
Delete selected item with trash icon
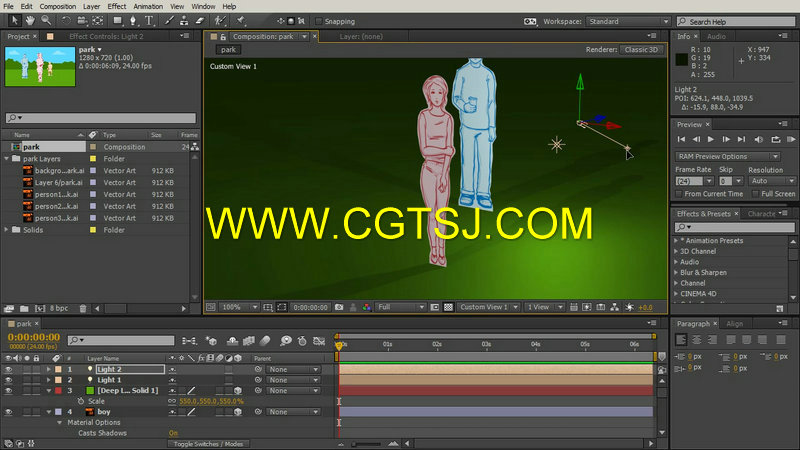pos(83,308)
